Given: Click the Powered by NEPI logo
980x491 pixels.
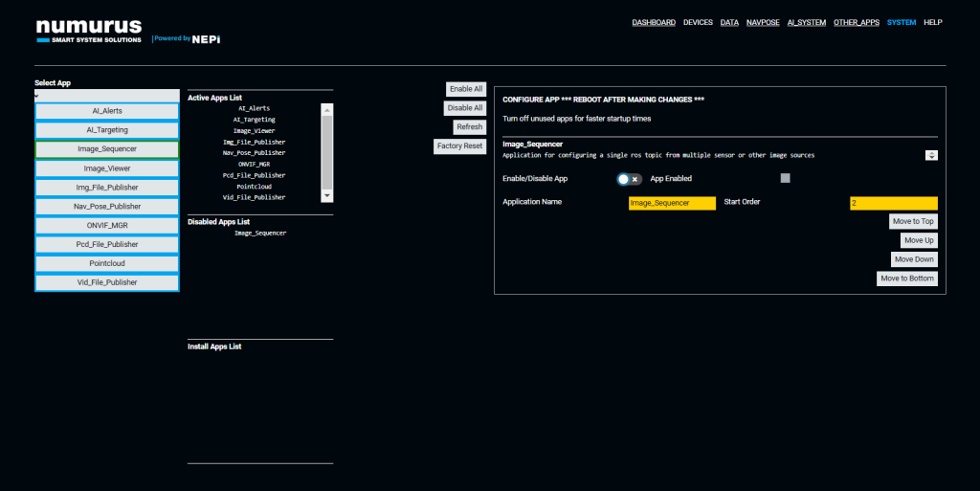Looking at the screenshot, I should pos(186,39).
